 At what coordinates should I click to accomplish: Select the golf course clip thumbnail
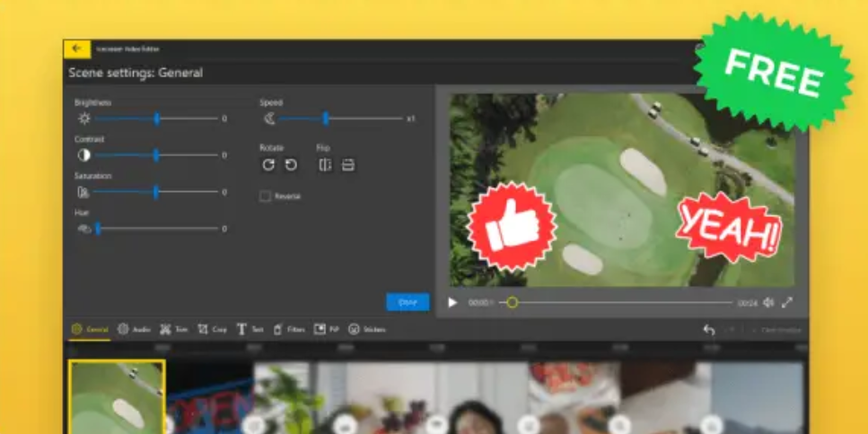(117, 397)
